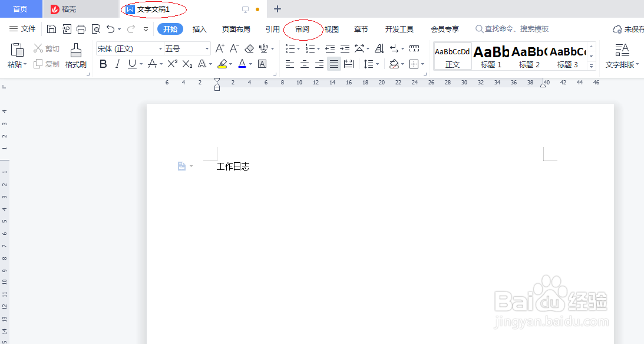
Task: Toggle show paragraph marks icon
Action: point(394,48)
